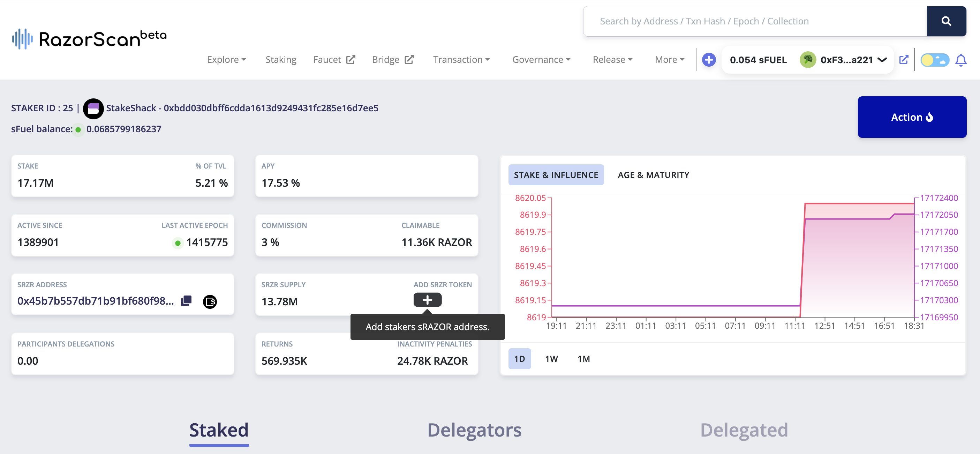Open the Staking link in navigation

(281, 60)
